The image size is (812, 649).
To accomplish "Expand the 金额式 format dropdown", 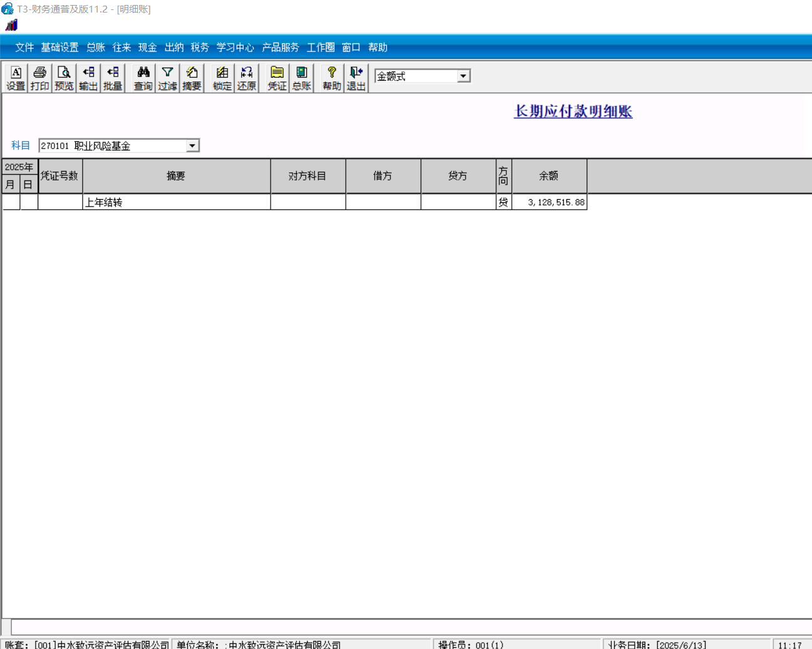I will click(x=463, y=76).
